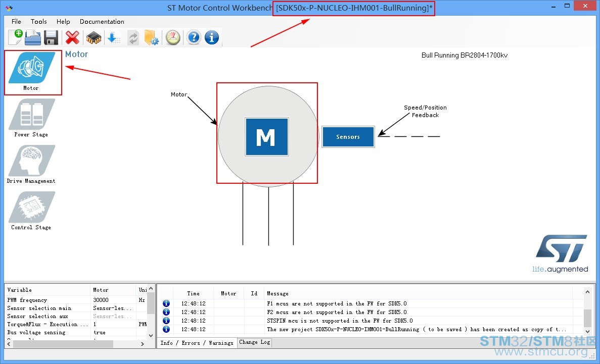Image resolution: width=600 pixels, height=364 pixels.
Task: Open the File menu
Action: (16, 21)
